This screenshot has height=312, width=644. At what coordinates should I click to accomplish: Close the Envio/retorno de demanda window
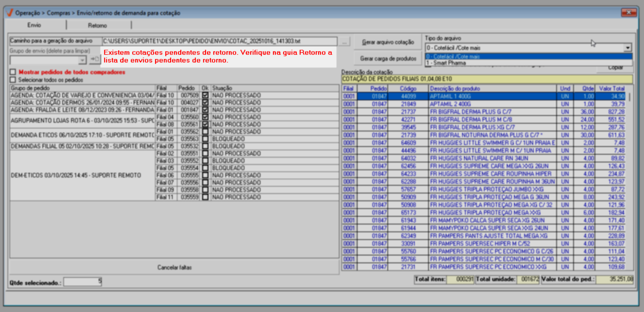(628, 12)
